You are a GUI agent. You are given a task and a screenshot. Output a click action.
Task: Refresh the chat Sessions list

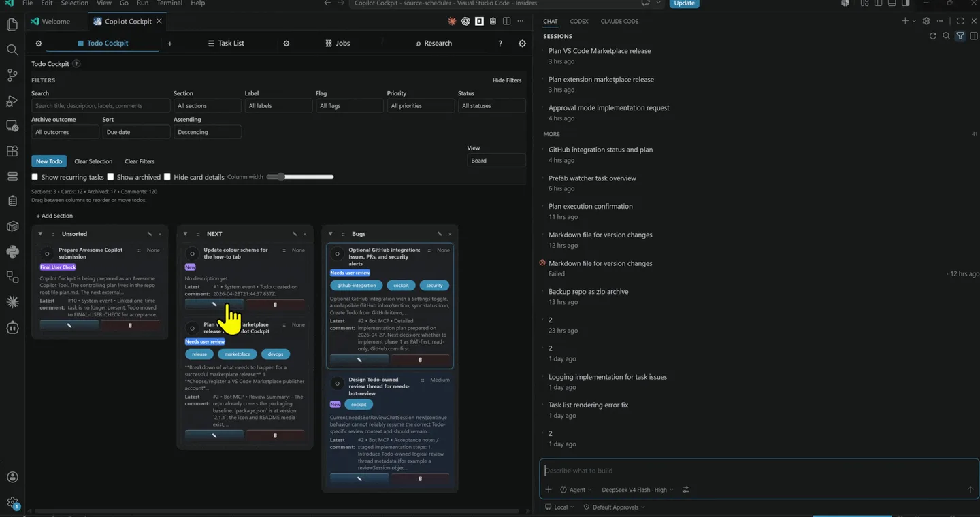pos(933,36)
